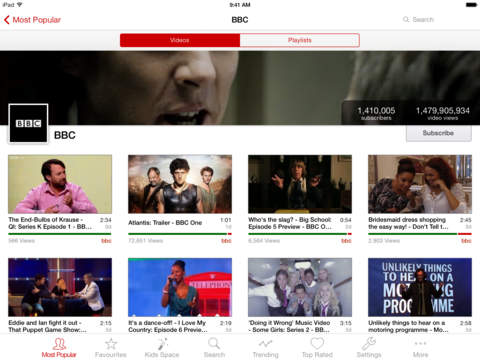Open the Top Rated heart tab
Screen dimensions: 480x360
pos(317,348)
